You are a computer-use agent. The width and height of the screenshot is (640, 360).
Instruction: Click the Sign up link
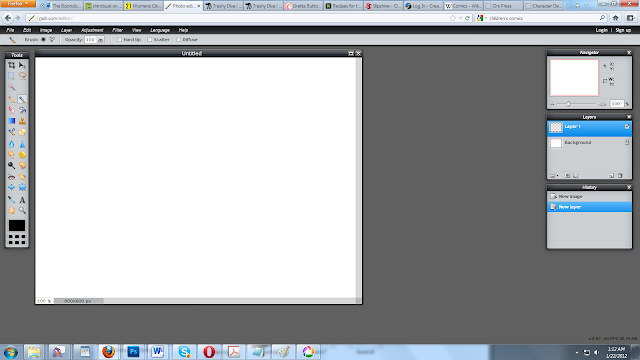click(623, 30)
